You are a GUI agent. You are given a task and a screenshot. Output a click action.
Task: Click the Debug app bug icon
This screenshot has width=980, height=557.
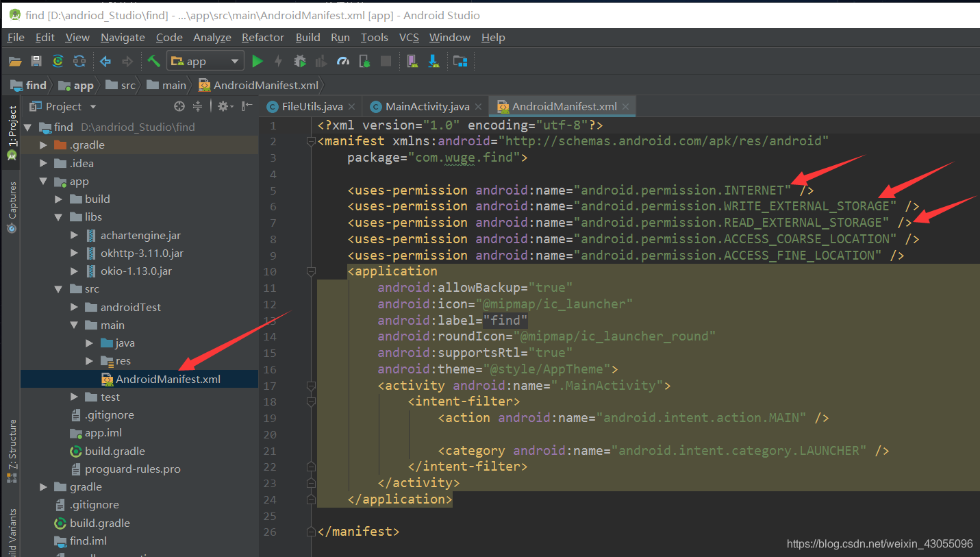click(300, 62)
